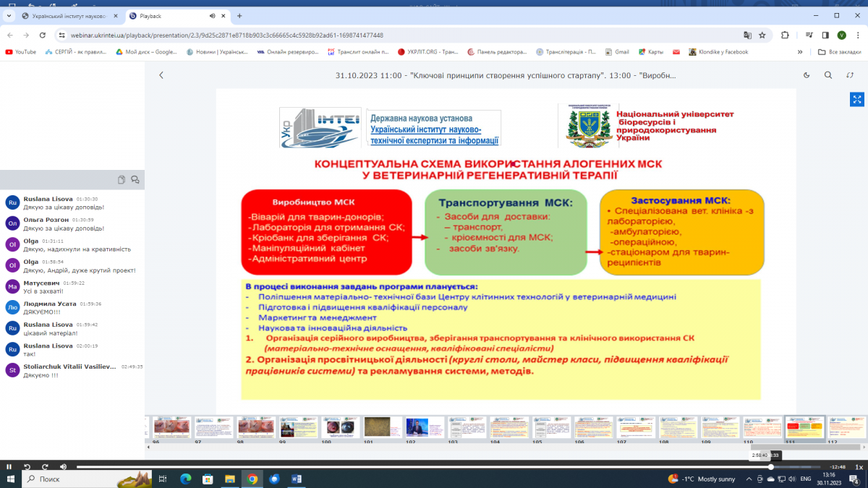Open the Windows Start menu
Screen dimensions: 868x488
click(12, 479)
